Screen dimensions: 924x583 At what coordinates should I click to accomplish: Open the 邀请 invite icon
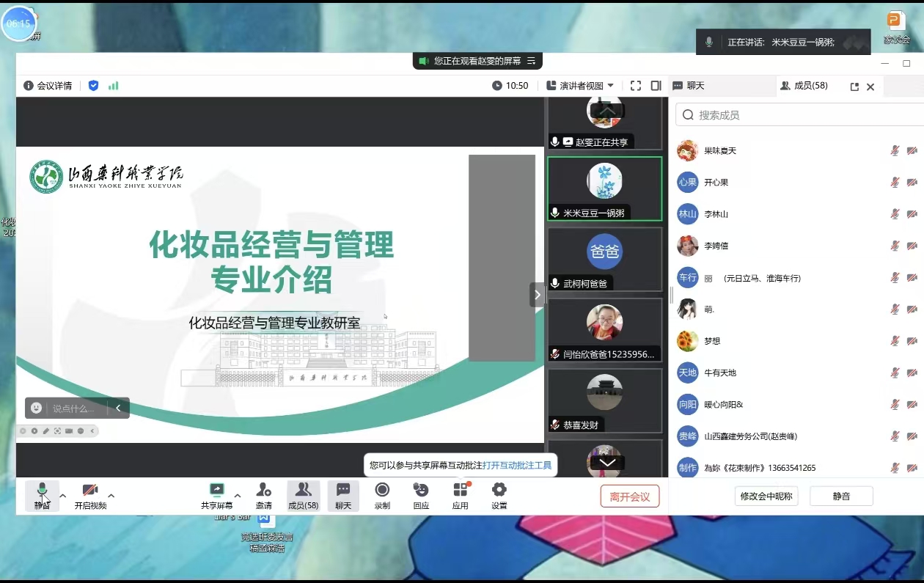263,490
